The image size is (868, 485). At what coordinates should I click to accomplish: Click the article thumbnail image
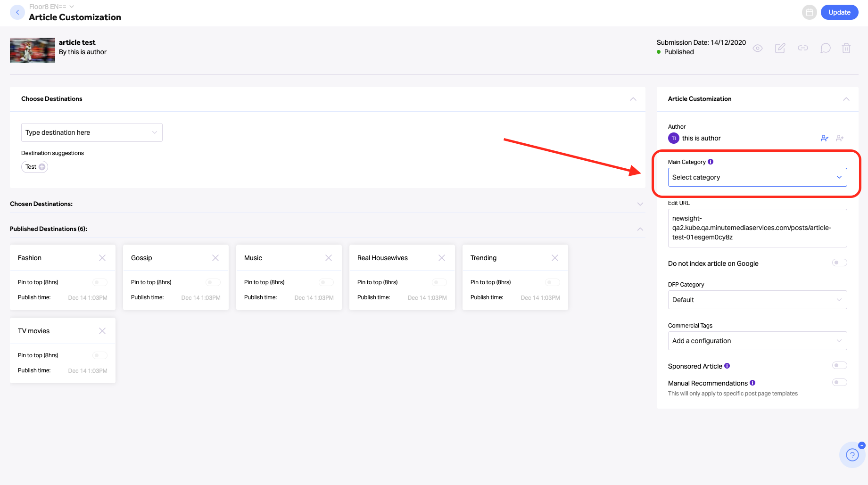[x=33, y=50]
